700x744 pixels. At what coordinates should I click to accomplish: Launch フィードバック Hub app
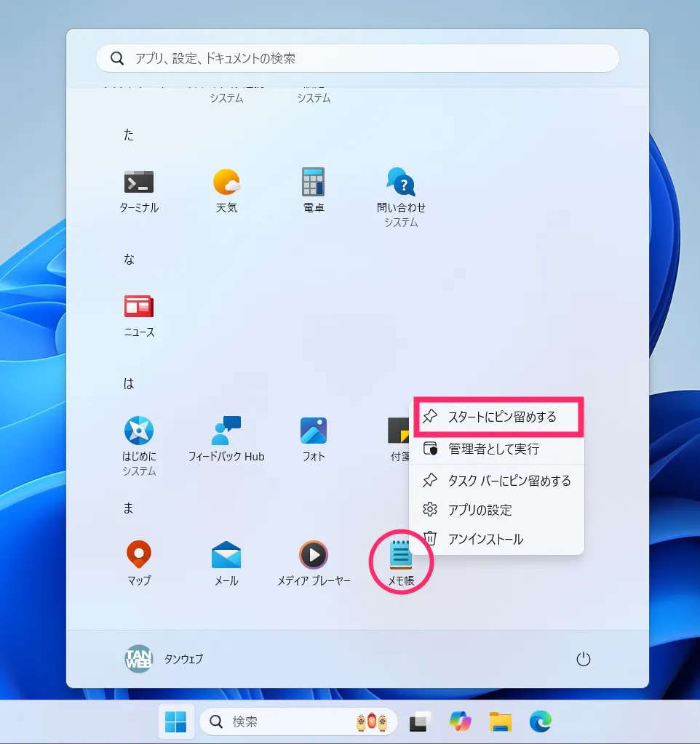point(226,439)
